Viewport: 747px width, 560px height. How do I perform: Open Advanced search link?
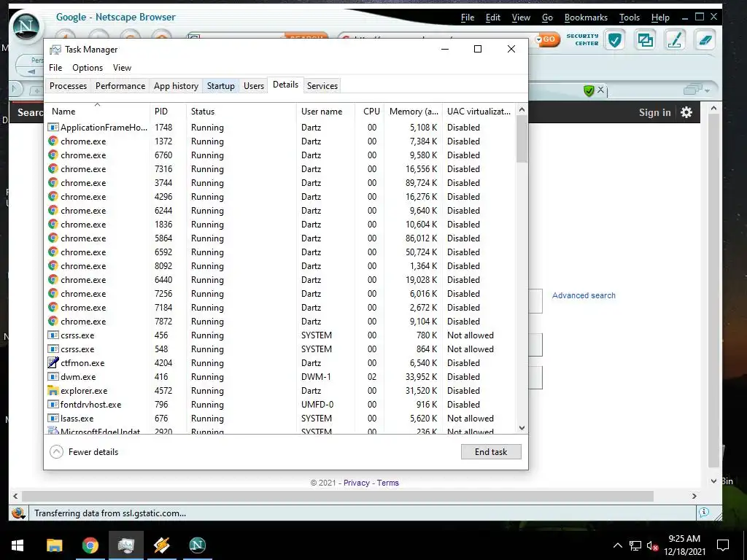pos(584,295)
